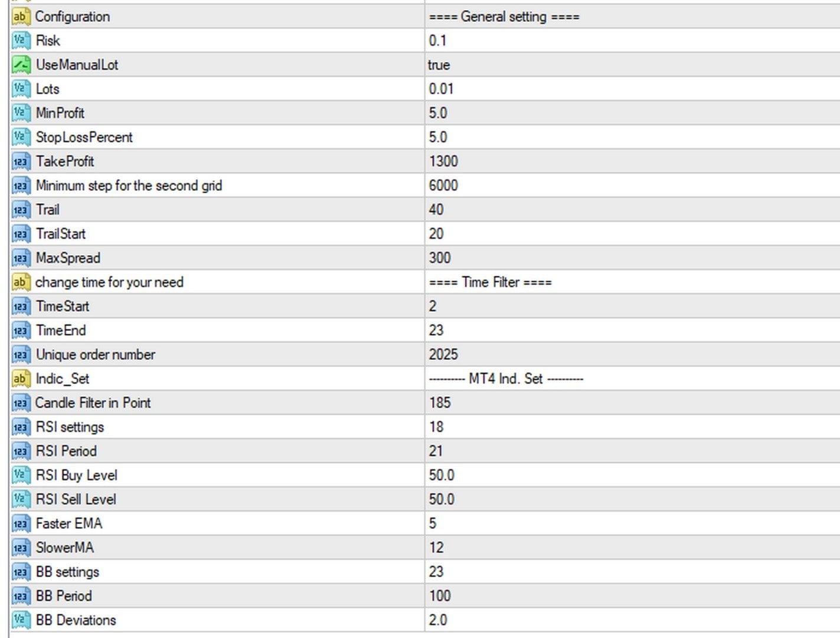Click the double icon next to BB Deviations

(x=20, y=620)
